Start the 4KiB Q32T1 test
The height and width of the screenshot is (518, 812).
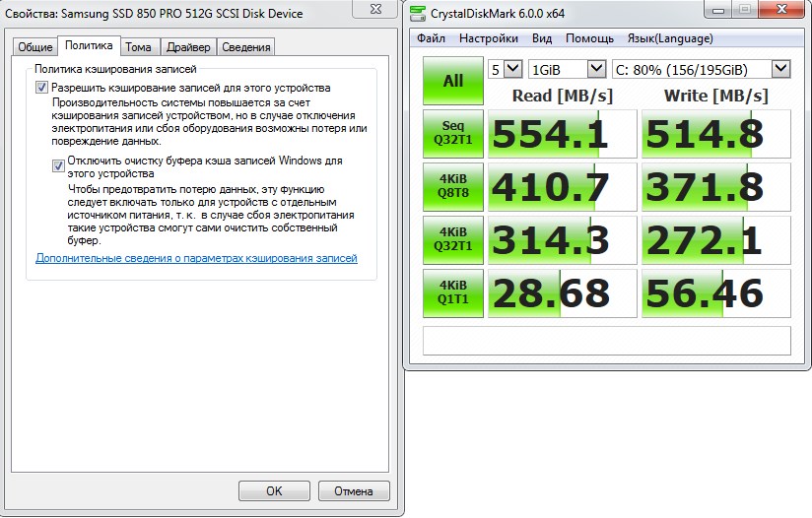click(x=453, y=240)
